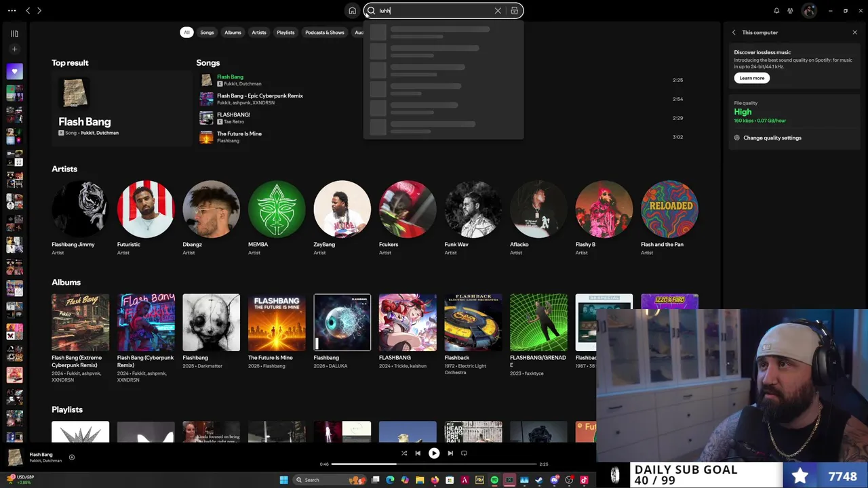Open The Future Is Mine album
Image resolution: width=868 pixels, height=488 pixels.
[277, 332]
